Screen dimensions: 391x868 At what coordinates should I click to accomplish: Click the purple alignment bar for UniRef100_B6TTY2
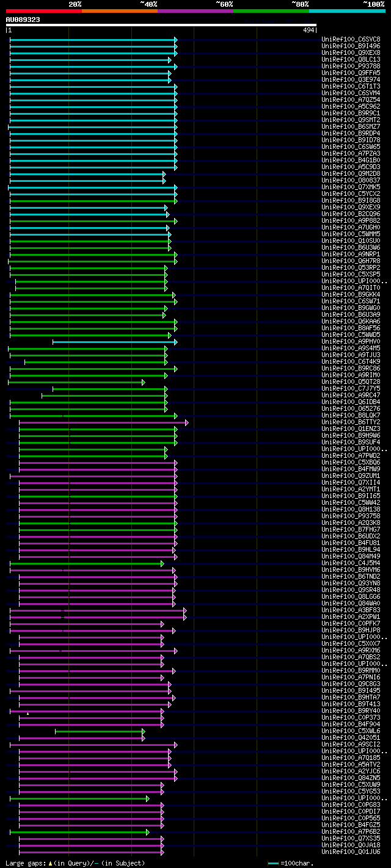(x=104, y=422)
